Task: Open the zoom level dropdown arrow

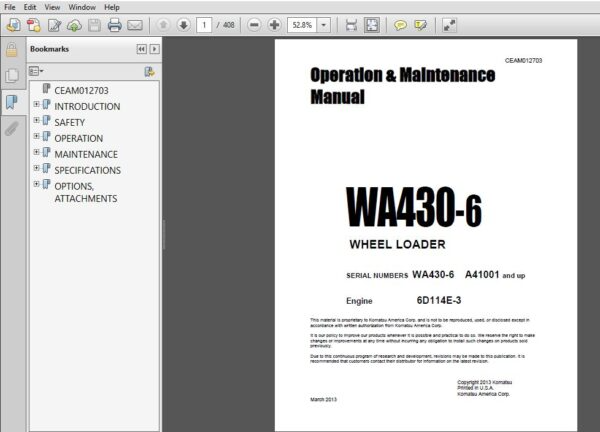Action: pyautogui.click(x=324, y=25)
